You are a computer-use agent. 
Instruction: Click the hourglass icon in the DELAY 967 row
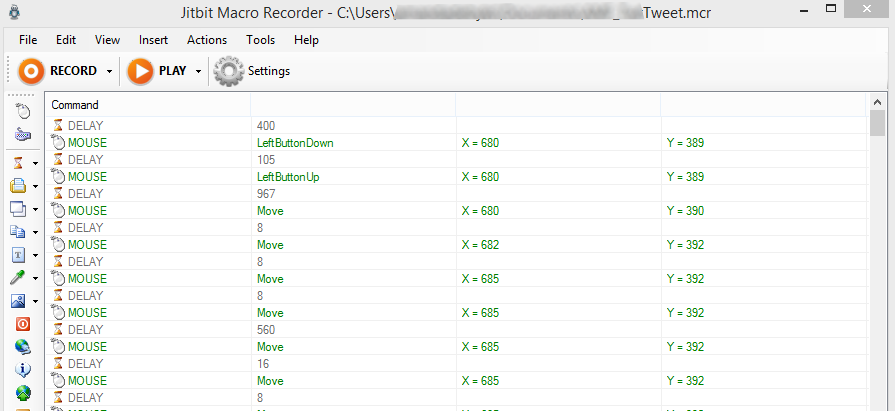pos(58,194)
